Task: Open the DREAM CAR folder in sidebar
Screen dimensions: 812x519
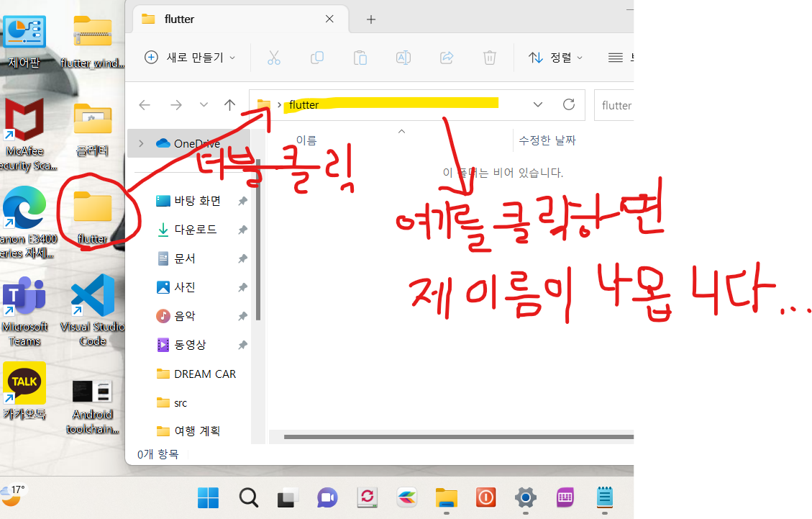Action: [196, 374]
